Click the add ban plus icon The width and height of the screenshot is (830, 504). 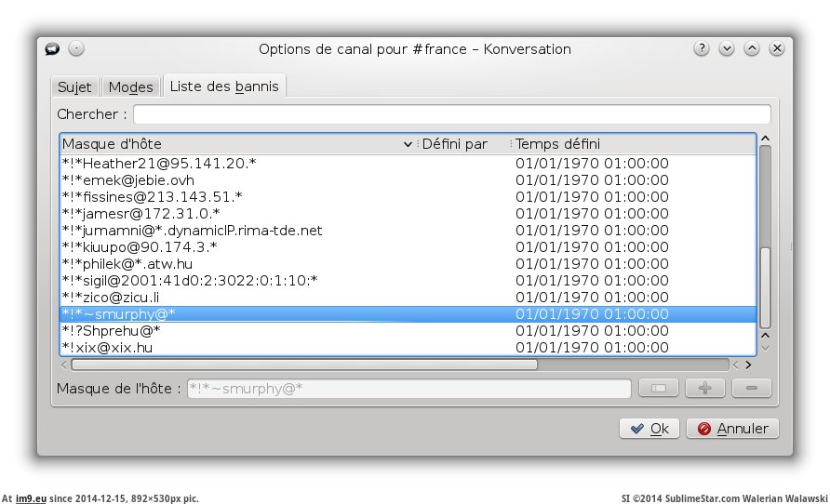[705, 388]
